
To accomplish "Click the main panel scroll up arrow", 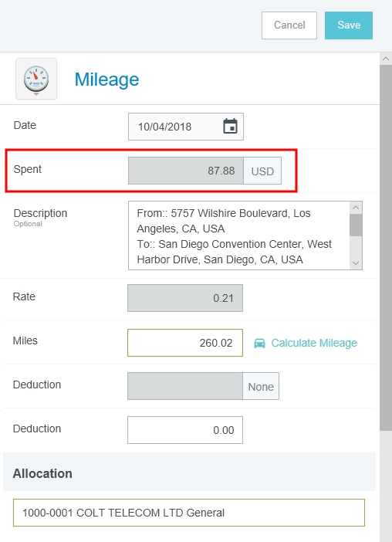I will (x=386, y=59).
